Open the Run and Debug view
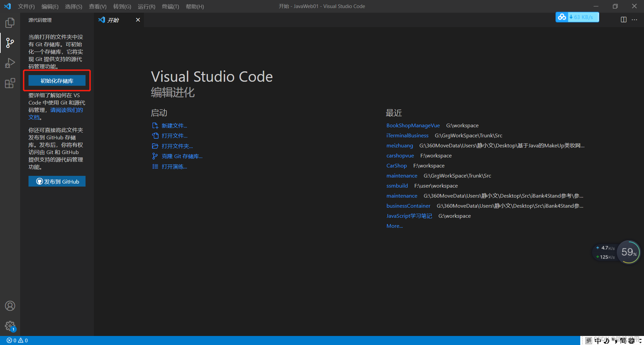 tap(10, 63)
